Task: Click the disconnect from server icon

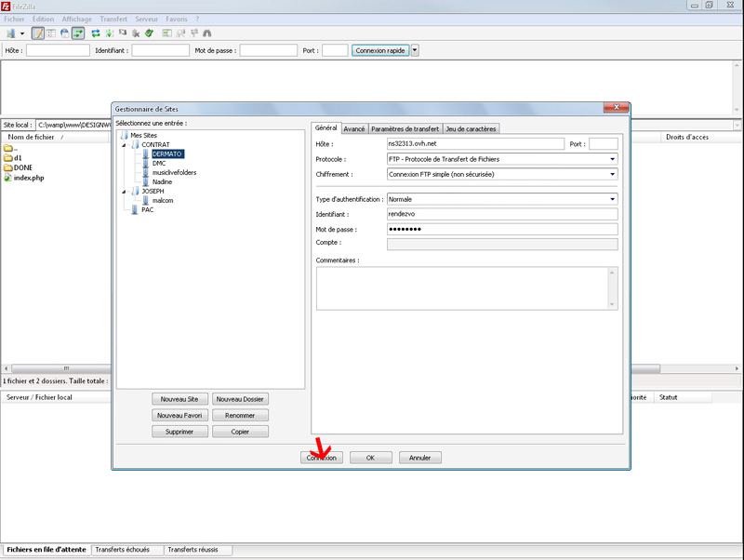Action: point(136,33)
